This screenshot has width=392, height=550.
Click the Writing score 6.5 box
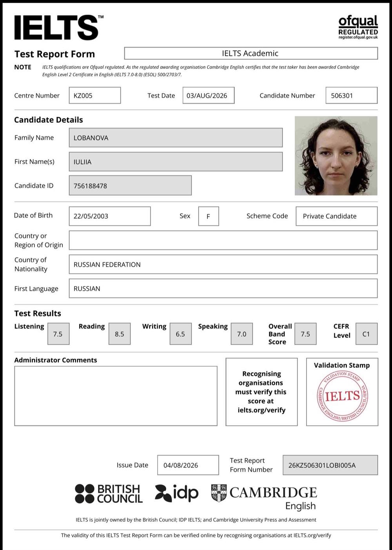click(181, 334)
